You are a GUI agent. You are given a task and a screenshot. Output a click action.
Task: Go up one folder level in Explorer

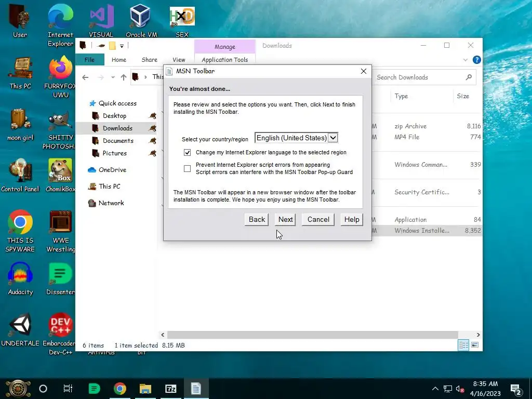[x=124, y=77]
